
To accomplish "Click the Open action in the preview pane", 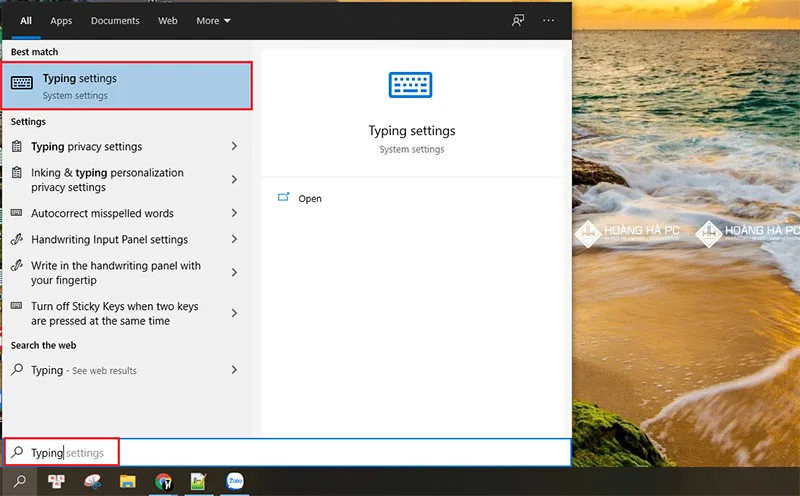I will pos(412,198).
